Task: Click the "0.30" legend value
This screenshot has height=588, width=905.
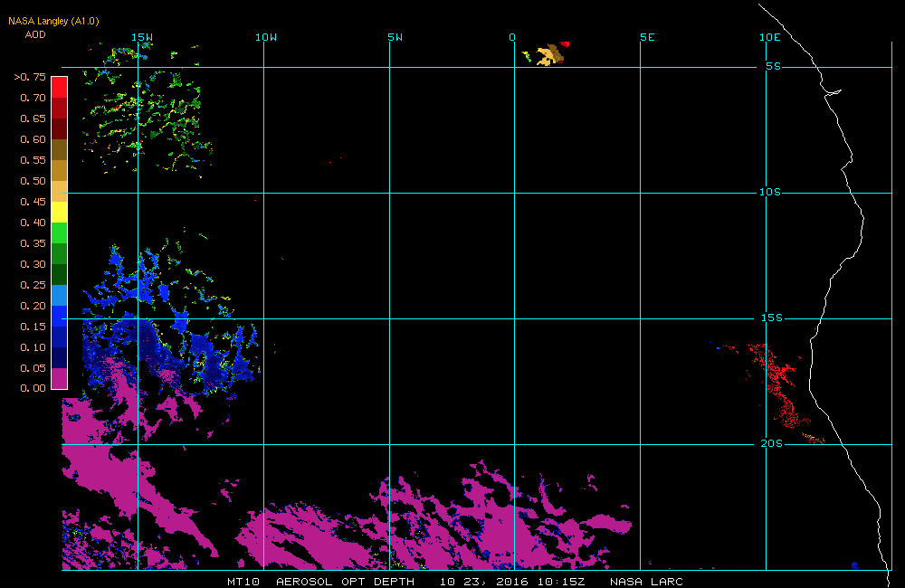Action: (x=33, y=264)
